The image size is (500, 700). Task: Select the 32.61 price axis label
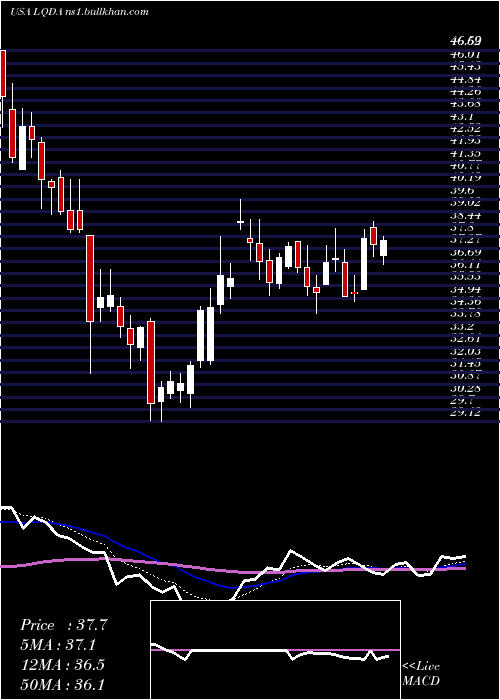466,339
